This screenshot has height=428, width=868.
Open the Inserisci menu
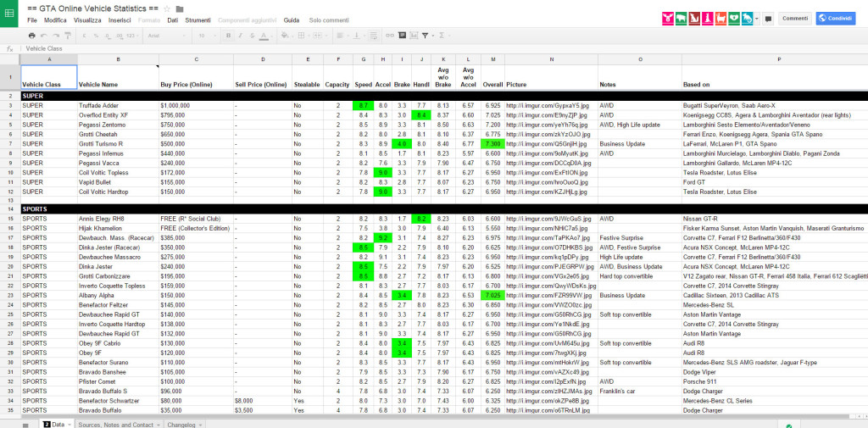(x=120, y=20)
